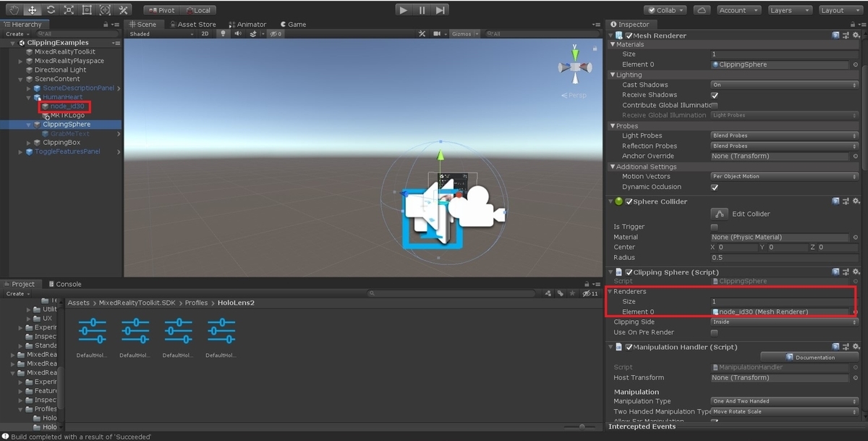This screenshot has width=868, height=441.
Task: Open the Collab menu
Action: [666, 10]
